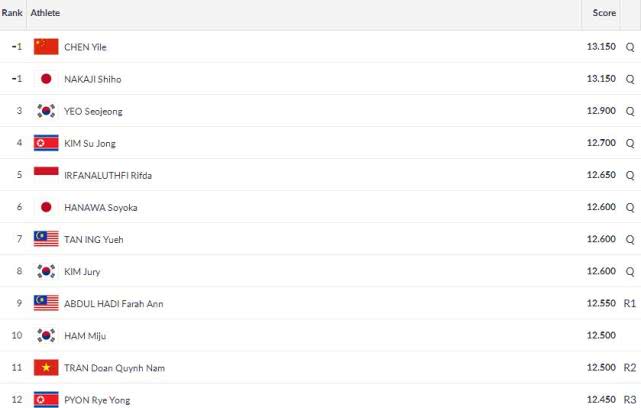641x408 pixels.
Task: Click the 12.500 score for HAM Miju
Action: click(x=601, y=335)
